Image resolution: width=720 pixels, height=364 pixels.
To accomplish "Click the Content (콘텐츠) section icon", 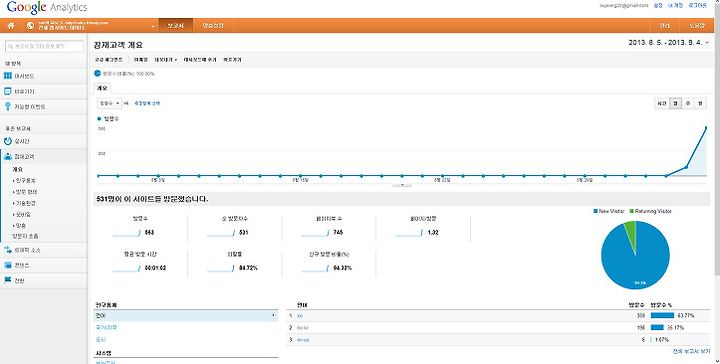I will (x=8, y=265).
